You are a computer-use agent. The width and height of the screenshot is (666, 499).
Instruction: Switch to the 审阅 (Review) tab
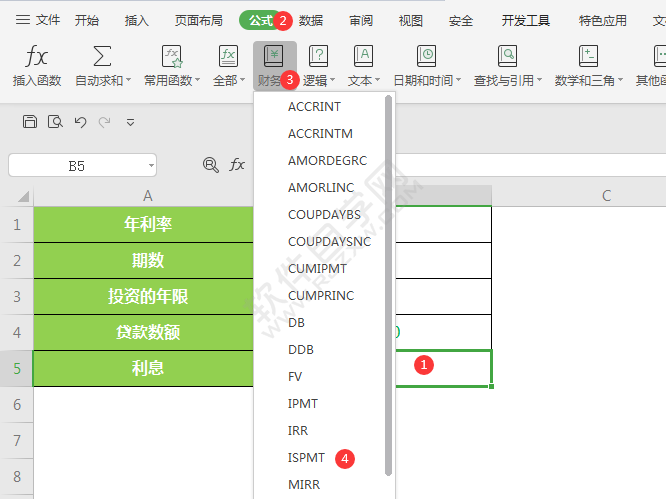tap(361, 20)
